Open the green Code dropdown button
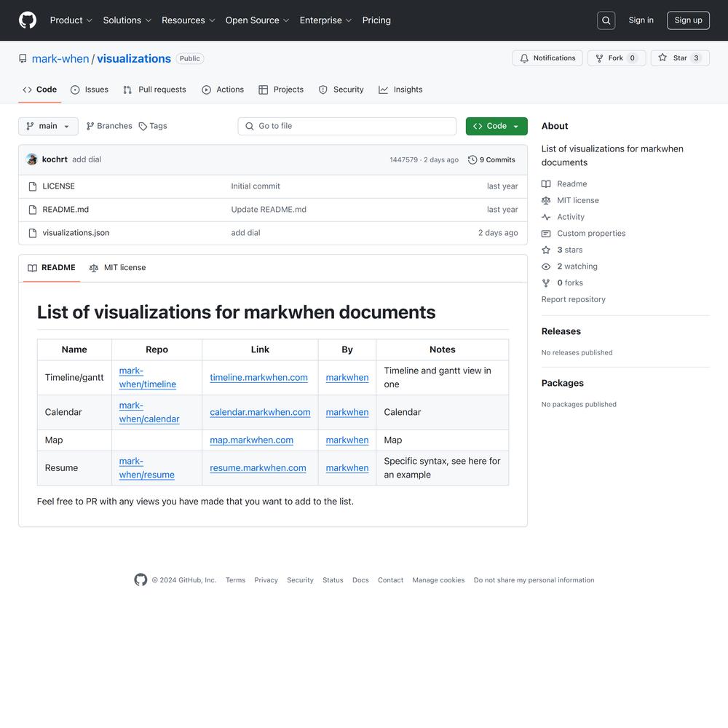The height and width of the screenshot is (728, 728). 496,126
